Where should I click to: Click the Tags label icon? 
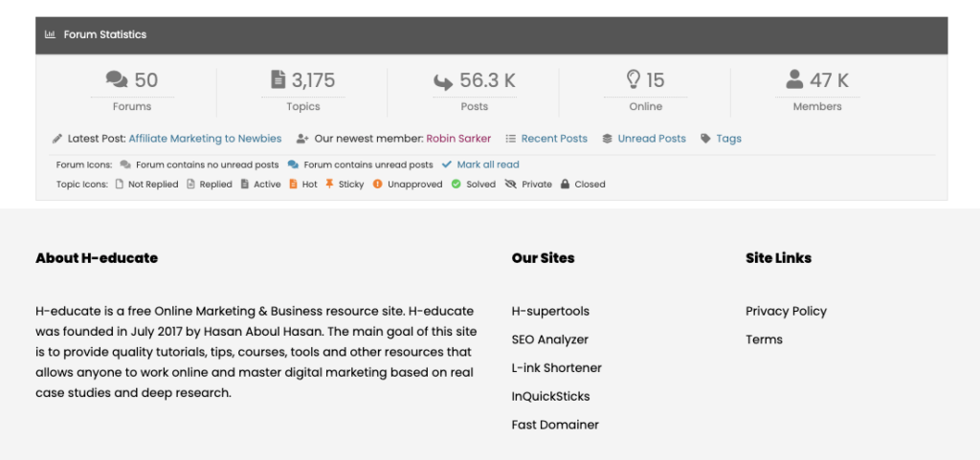click(x=705, y=139)
